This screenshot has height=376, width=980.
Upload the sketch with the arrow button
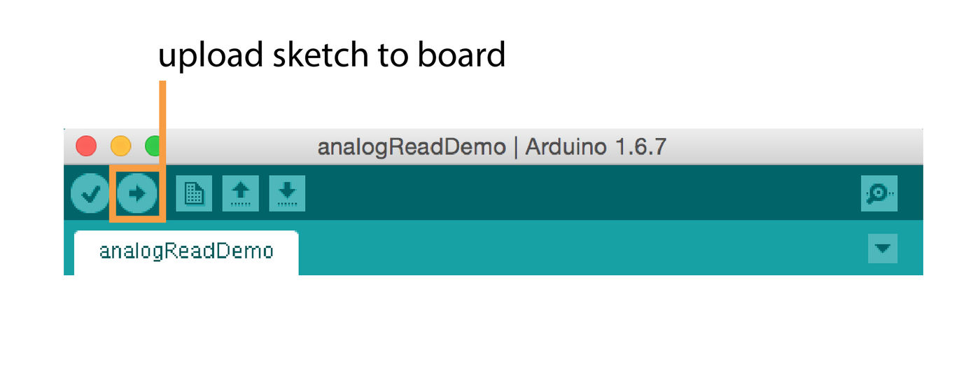137,193
